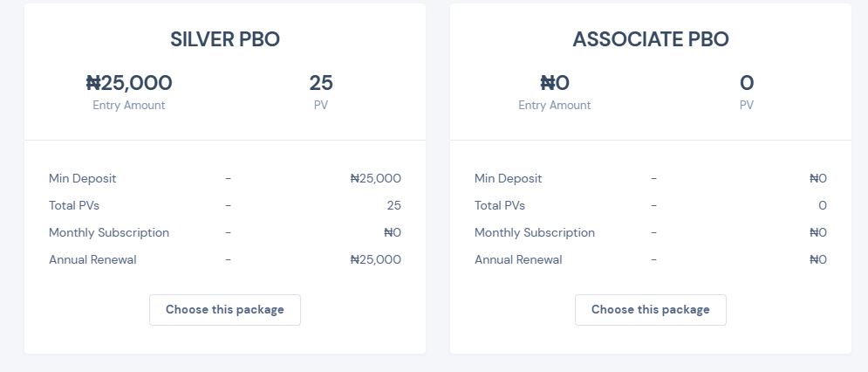Click Silver Total PVs value 25
This screenshot has width=868, height=372.
394,206
